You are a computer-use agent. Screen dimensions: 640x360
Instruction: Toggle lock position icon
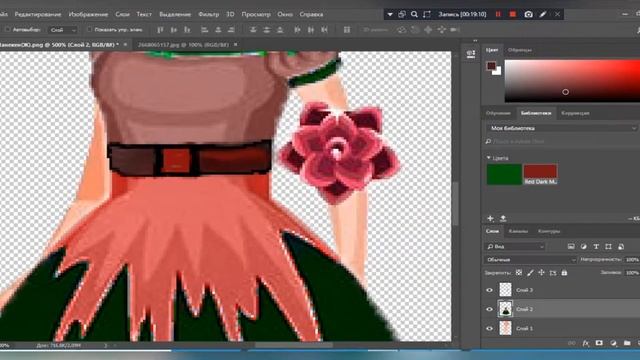[x=541, y=273]
